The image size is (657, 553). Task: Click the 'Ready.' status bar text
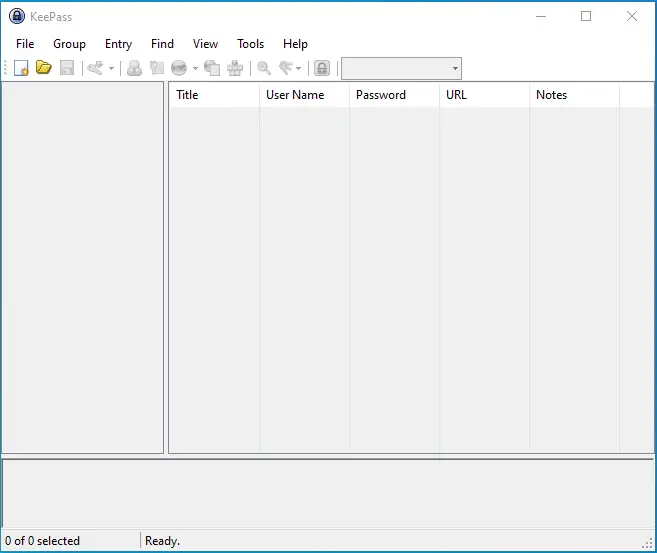click(x=163, y=541)
